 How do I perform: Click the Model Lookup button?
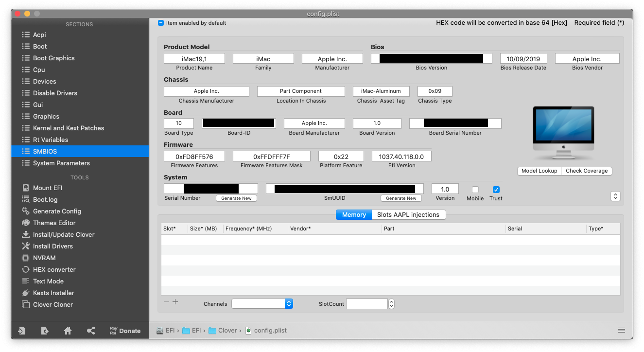click(x=540, y=171)
